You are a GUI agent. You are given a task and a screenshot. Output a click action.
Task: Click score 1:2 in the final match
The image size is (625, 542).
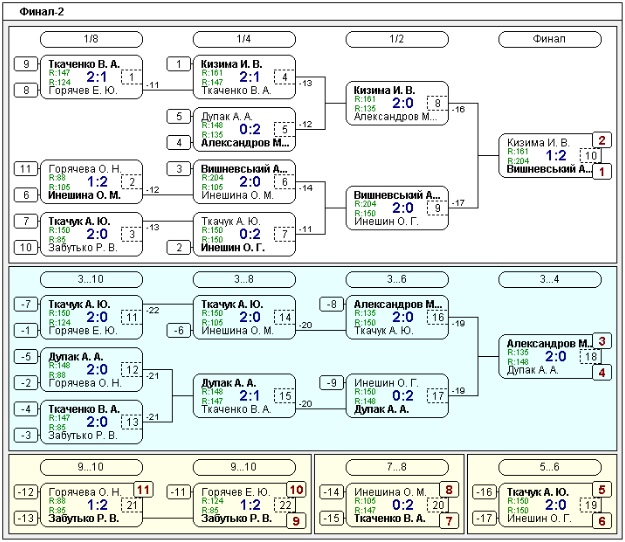(556, 155)
